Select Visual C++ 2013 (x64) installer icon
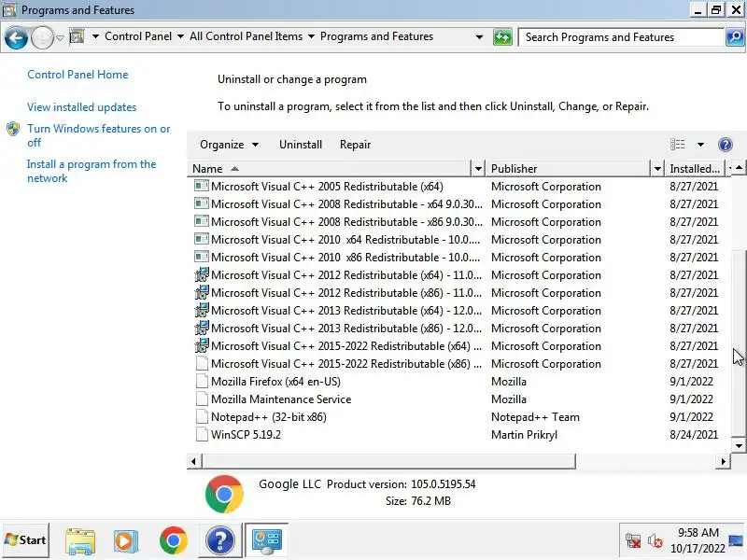The height and width of the screenshot is (560, 747). (x=202, y=311)
